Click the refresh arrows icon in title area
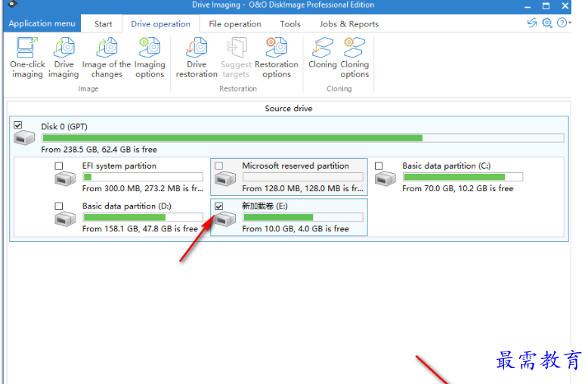 click(x=532, y=23)
